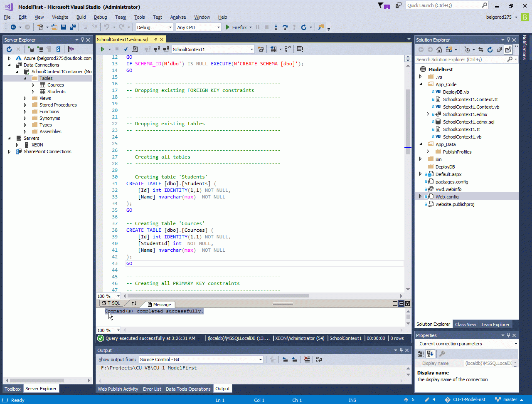The width and height of the screenshot is (532, 404).
Task: Click Collapse All icon in Solution Explorer
Action: (499, 50)
